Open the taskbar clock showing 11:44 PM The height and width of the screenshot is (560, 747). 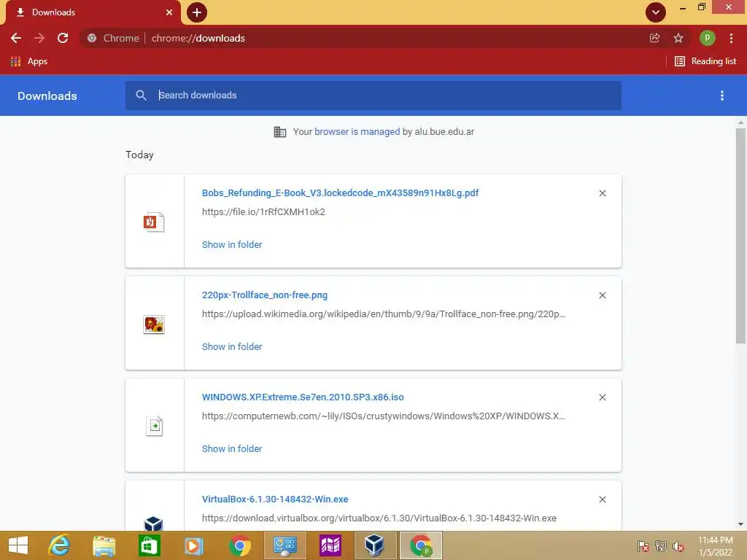point(715,546)
